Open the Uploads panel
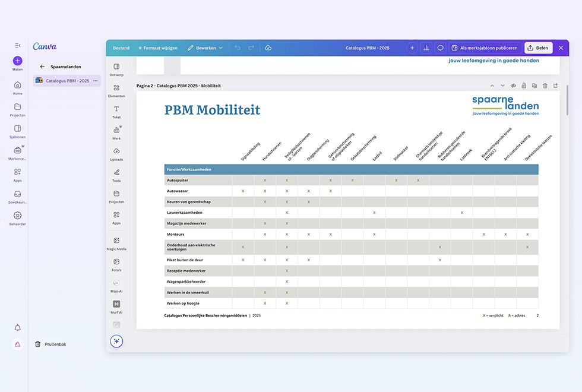The image size is (582, 392). coord(116,154)
